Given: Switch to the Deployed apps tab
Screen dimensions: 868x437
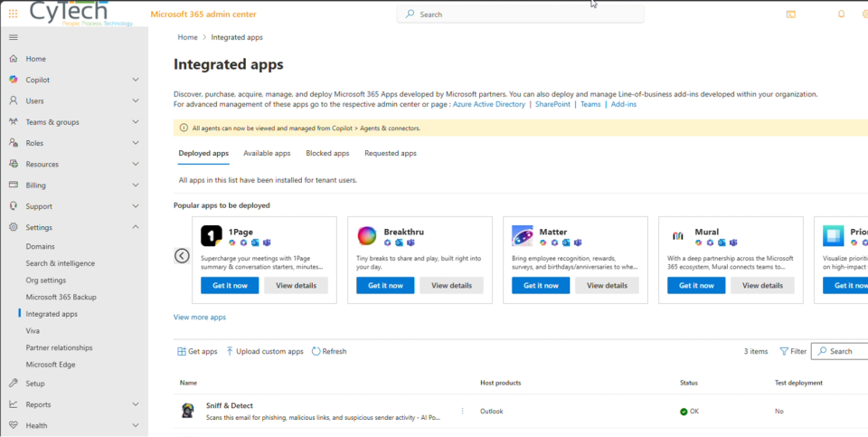Looking at the screenshot, I should click(x=203, y=154).
